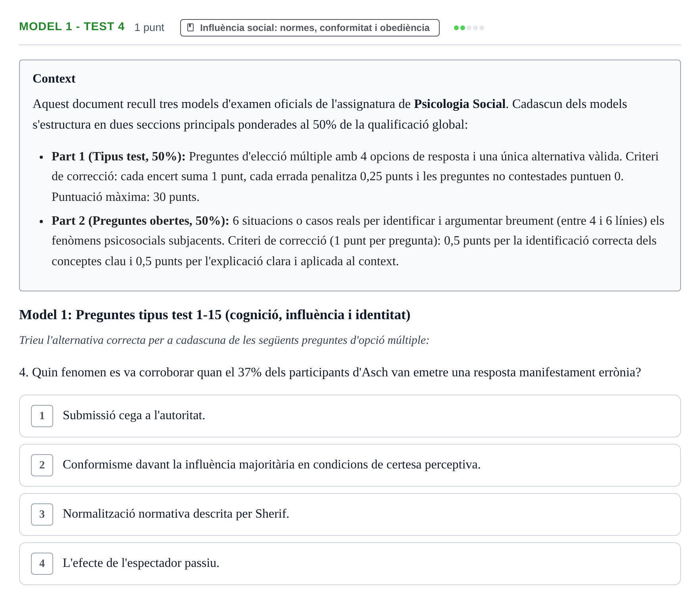Click the '1 punt' score label

[149, 27]
